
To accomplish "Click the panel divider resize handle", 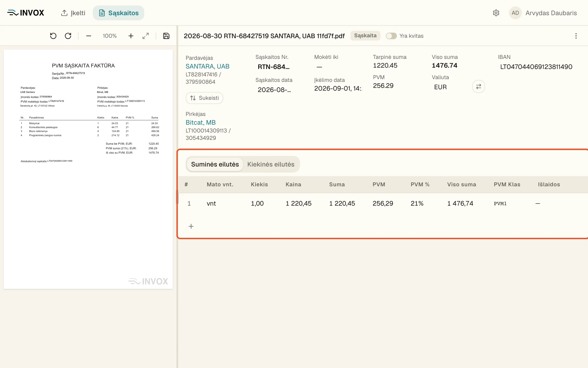I will pyautogui.click(x=177, y=197).
